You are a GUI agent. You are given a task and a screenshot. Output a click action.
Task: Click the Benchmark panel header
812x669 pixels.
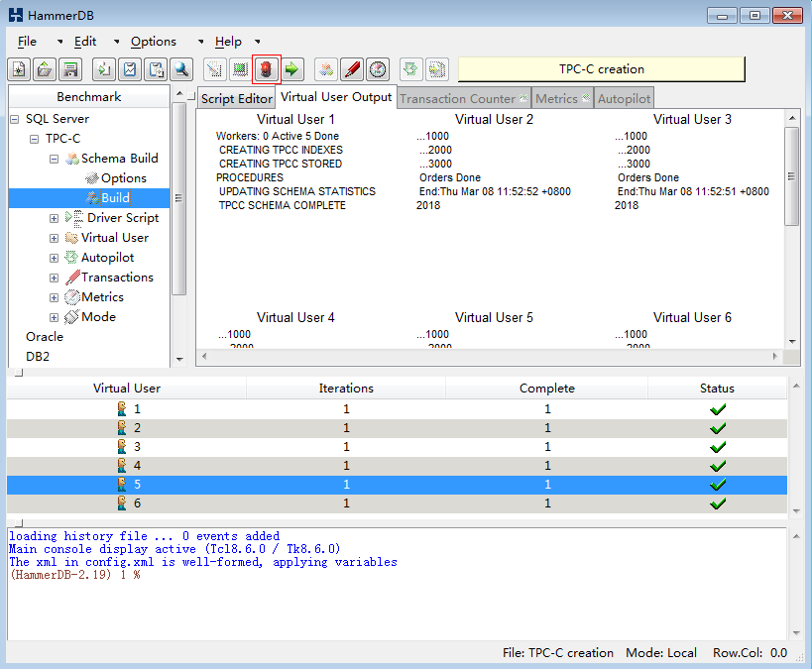tap(89, 97)
